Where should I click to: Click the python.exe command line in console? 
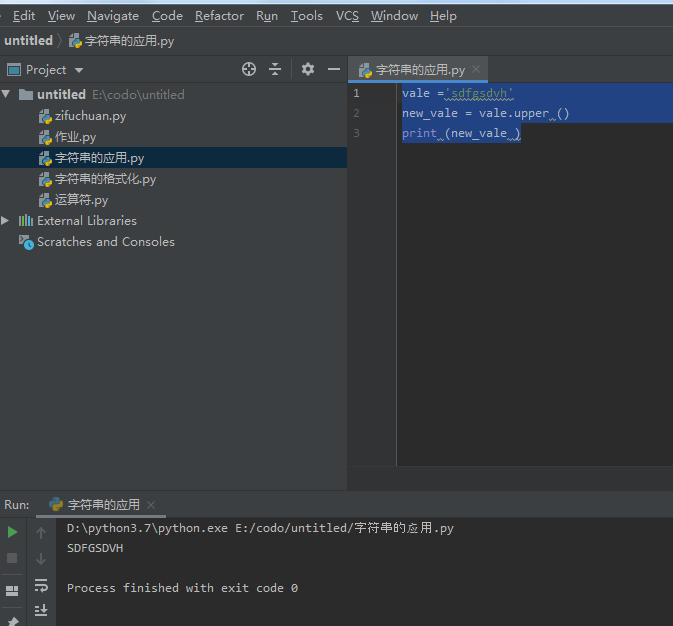pyautogui.click(x=260, y=528)
